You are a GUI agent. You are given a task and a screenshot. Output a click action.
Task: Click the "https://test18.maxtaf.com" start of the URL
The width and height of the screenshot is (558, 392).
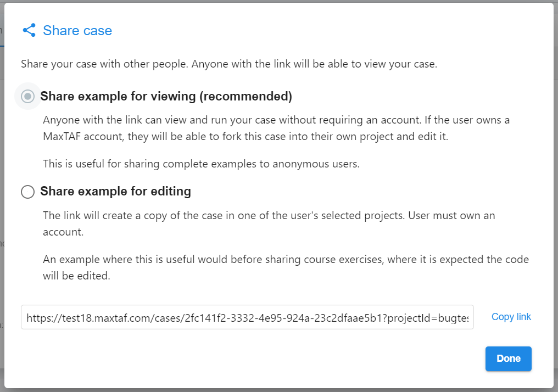[x=88, y=318]
